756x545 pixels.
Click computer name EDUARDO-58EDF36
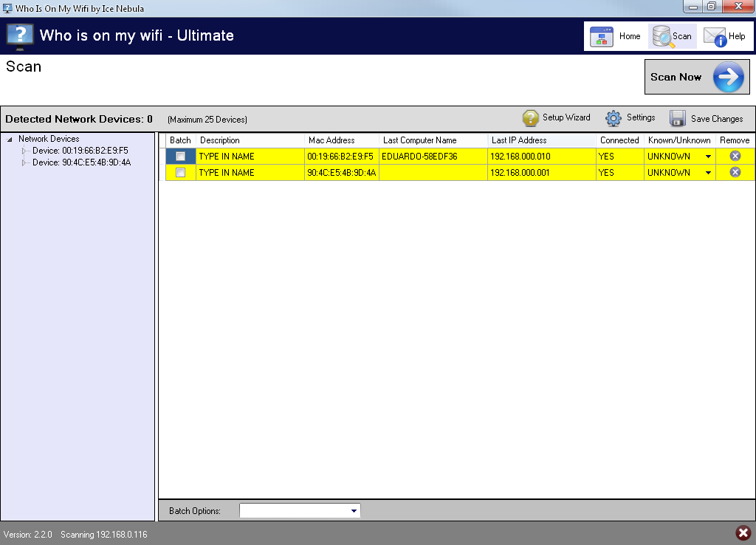pos(419,157)
